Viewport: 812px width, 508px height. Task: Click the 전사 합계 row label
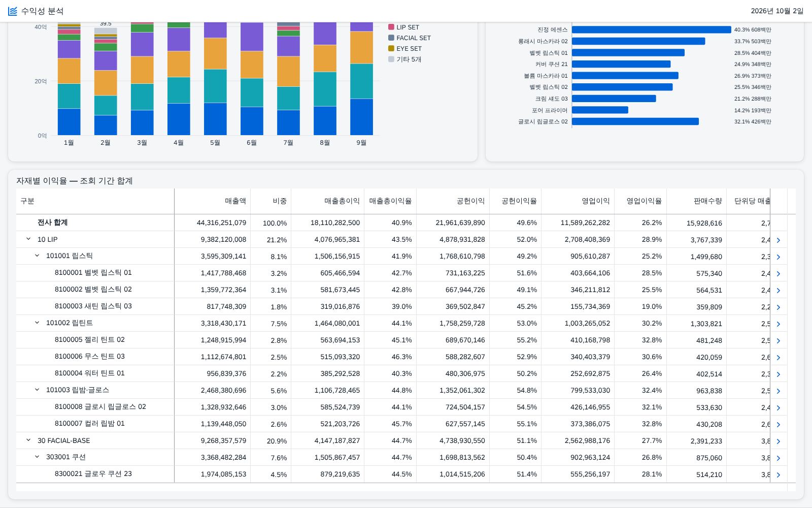click(52, 223)
